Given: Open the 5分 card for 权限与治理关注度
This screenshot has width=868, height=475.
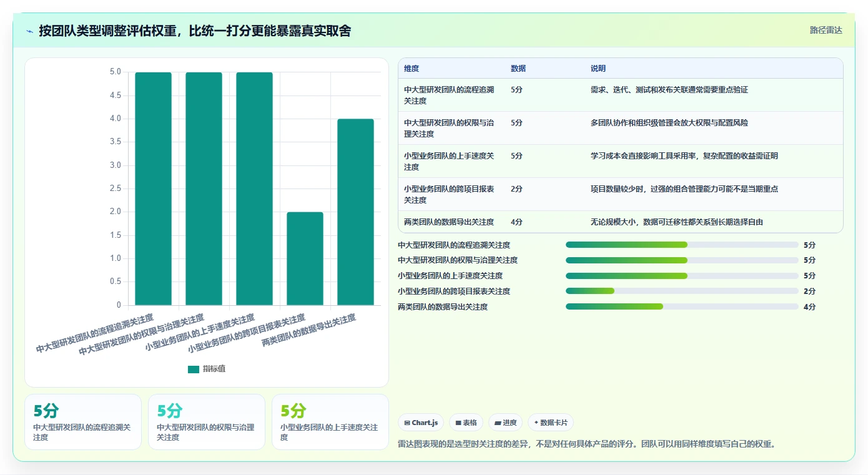Looking at the screenshot, I should (207, 422).
